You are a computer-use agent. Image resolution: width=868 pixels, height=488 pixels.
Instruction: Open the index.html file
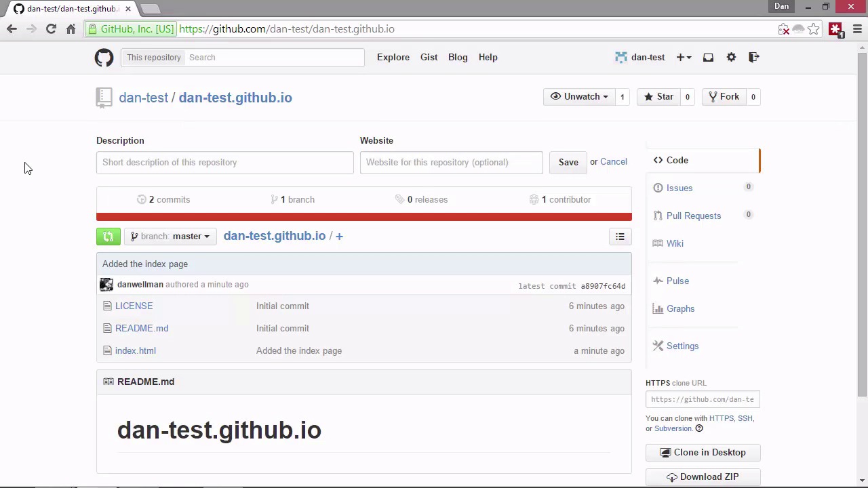[x=136, y=351]
